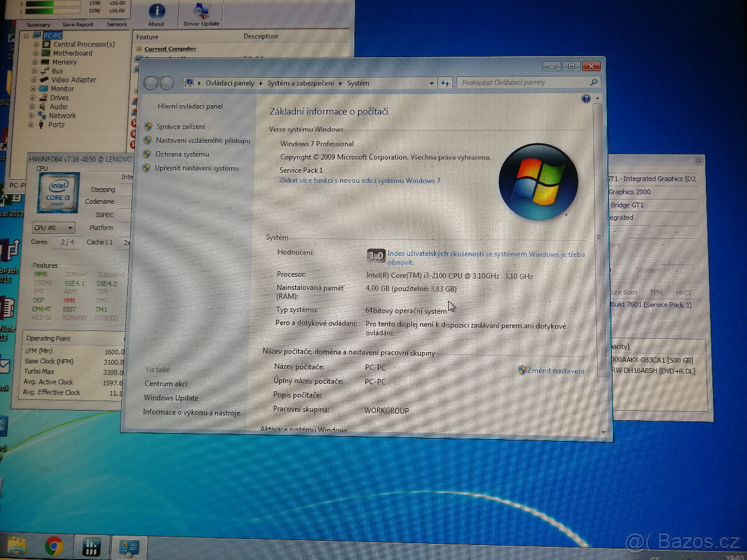Select the Audio speaker icon in tree
This screenshot has height=560, width=747.
point(44,106)
